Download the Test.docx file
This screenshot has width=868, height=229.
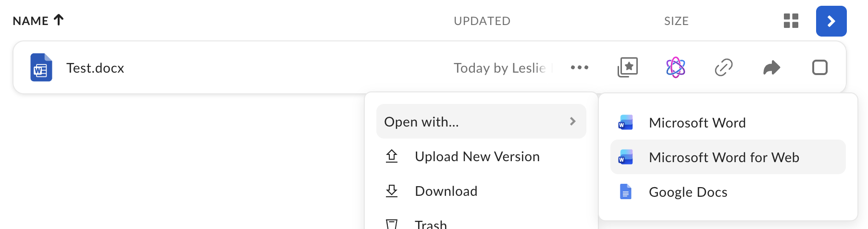coord(446,191)
